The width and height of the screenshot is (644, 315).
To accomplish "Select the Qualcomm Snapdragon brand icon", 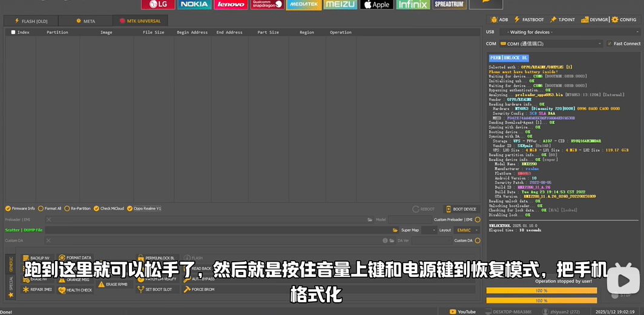I will pos(268,4).
